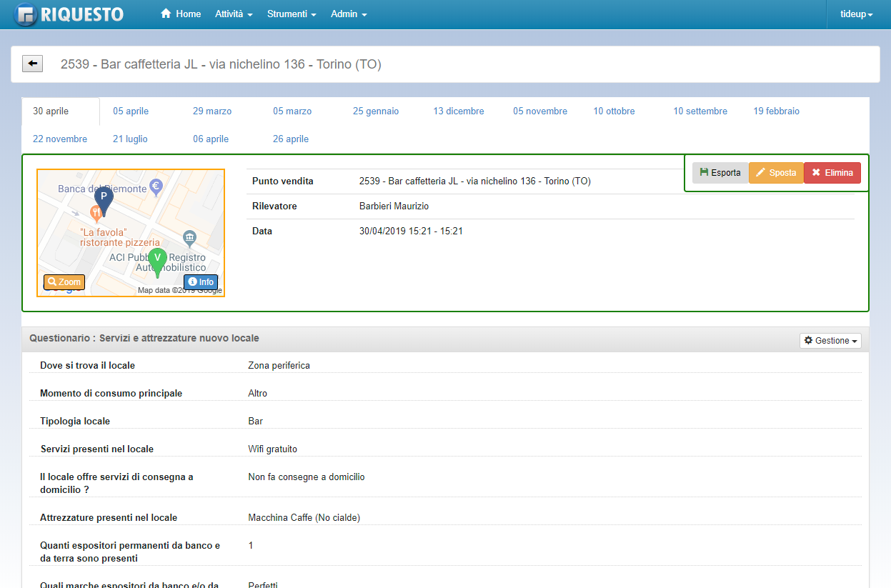The width and height of the screenshot is (891, 588).
Task: Click the restaurant pin on map
Action: pyautogui.click(x=96, y=212)
